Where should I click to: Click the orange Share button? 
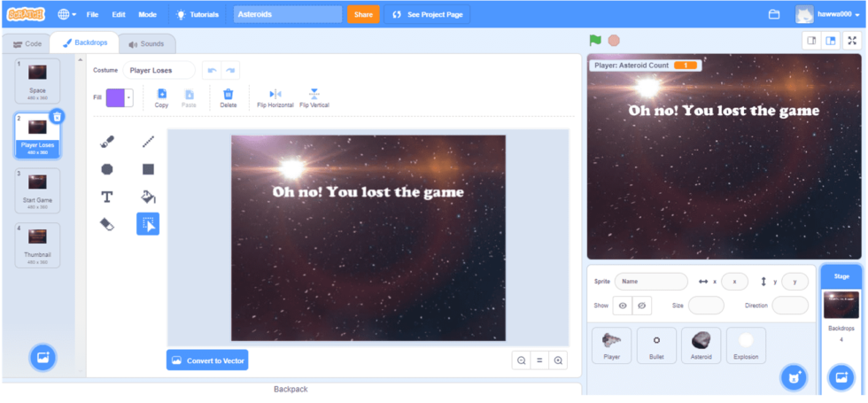click(x=363, y=15)
